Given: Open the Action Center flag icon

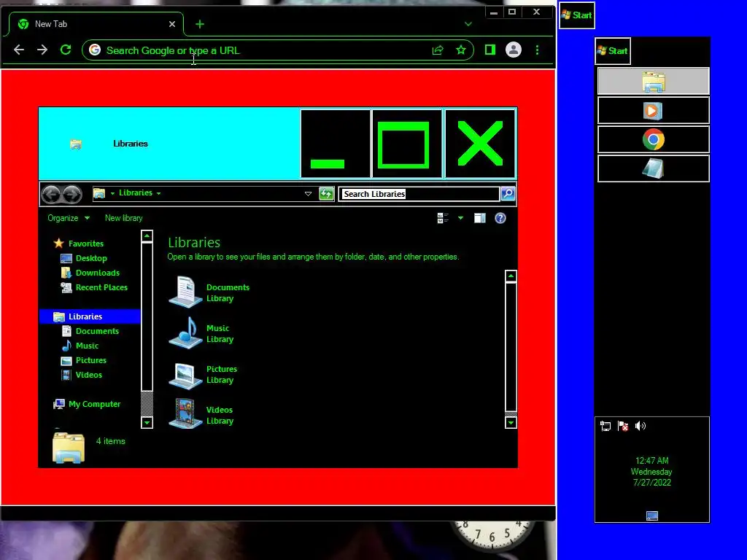Looking at the screenshot, I should tap(623, 426).
